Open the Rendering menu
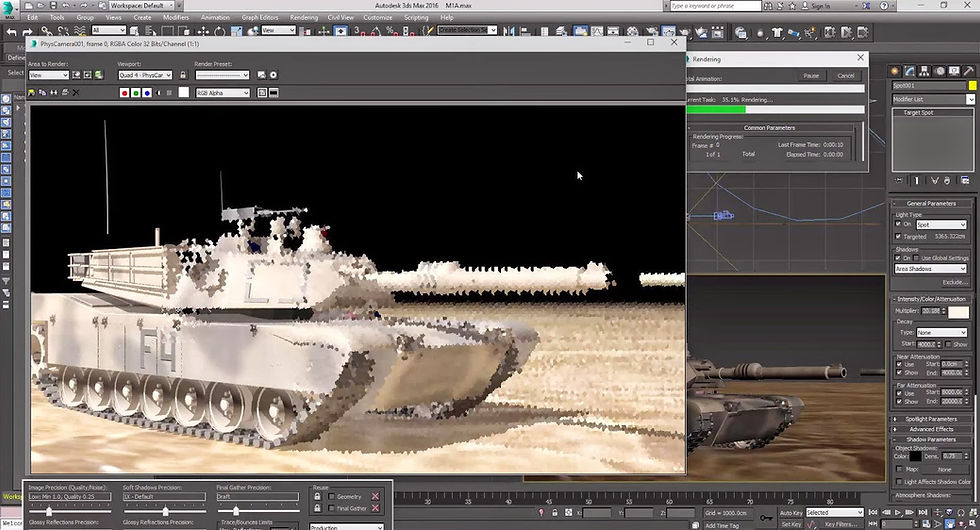980x530 pixels. pos(304,18)
